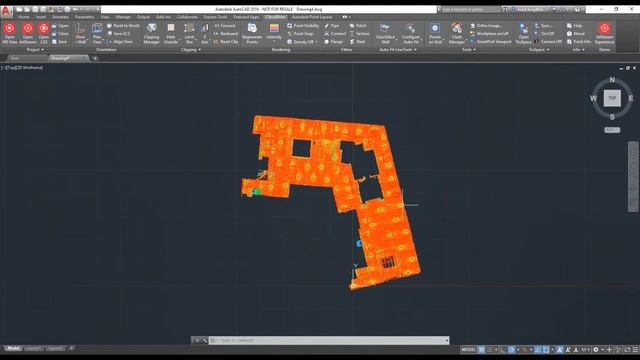This screenshot has width=640, height=360.
Task: Open Workspace Switching gear in status bar
Action: 596,350
